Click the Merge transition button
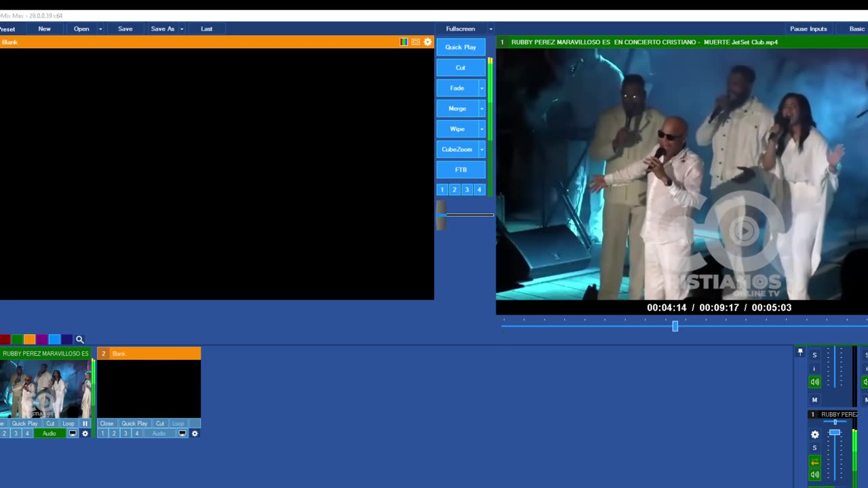 (x=458, y=108)
